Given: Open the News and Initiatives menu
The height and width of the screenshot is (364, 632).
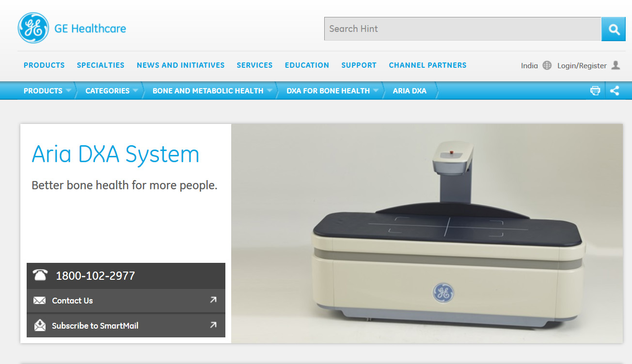Looking at the screenshot, I should [180, 65].
